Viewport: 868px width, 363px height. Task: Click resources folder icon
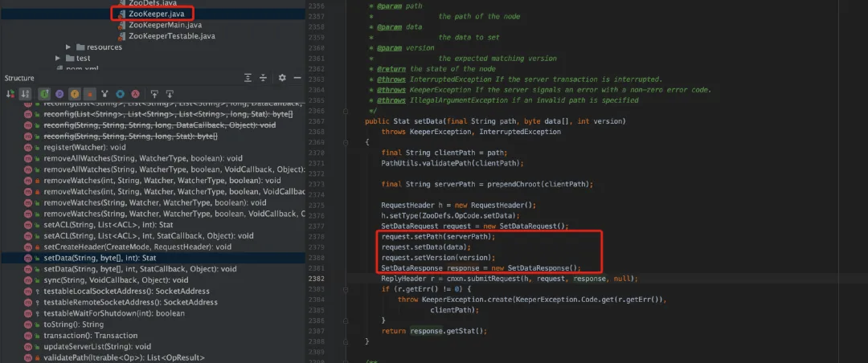tap(80, 47)
